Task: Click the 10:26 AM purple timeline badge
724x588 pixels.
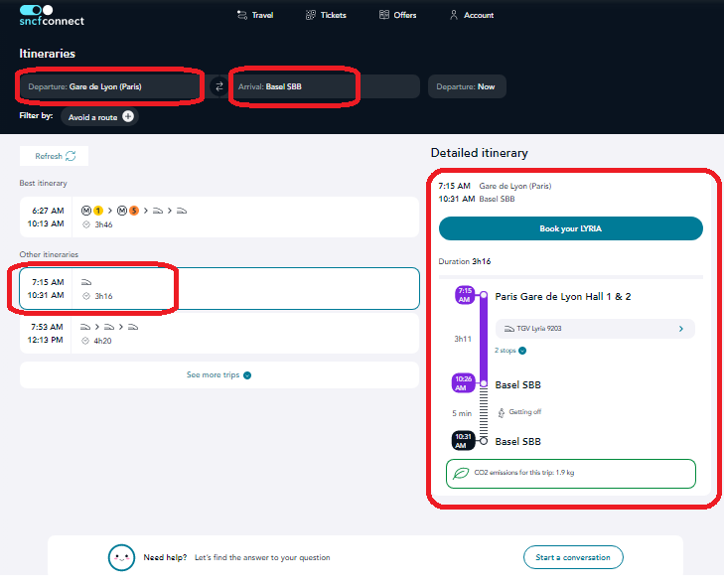Action: tap(463, 383)
